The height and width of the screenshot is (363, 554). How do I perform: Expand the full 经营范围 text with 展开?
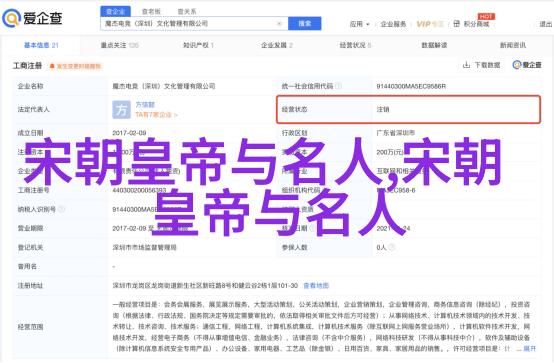pyautogui.click(x=529, y=349)
